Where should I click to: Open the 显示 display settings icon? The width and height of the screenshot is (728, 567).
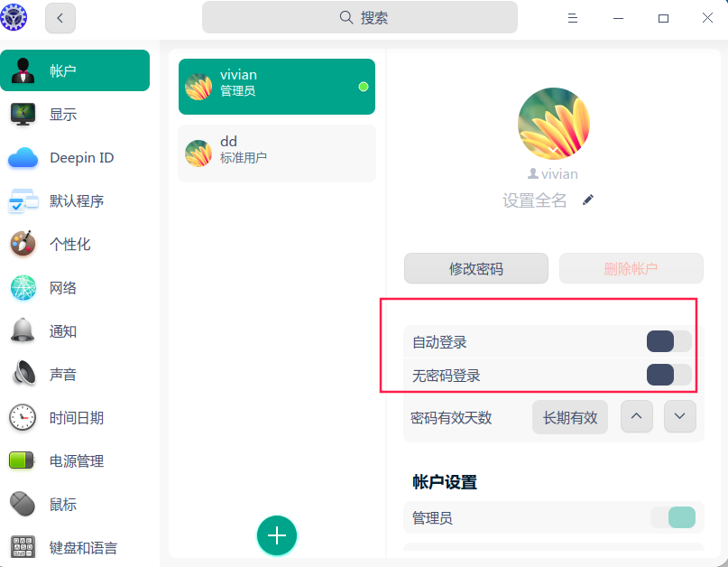click(x=23, y=115)
